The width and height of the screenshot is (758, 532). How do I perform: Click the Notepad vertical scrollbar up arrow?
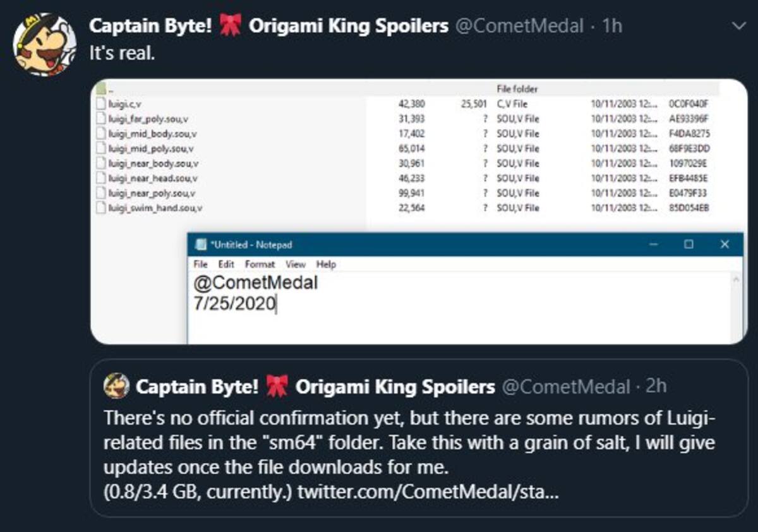737,279
